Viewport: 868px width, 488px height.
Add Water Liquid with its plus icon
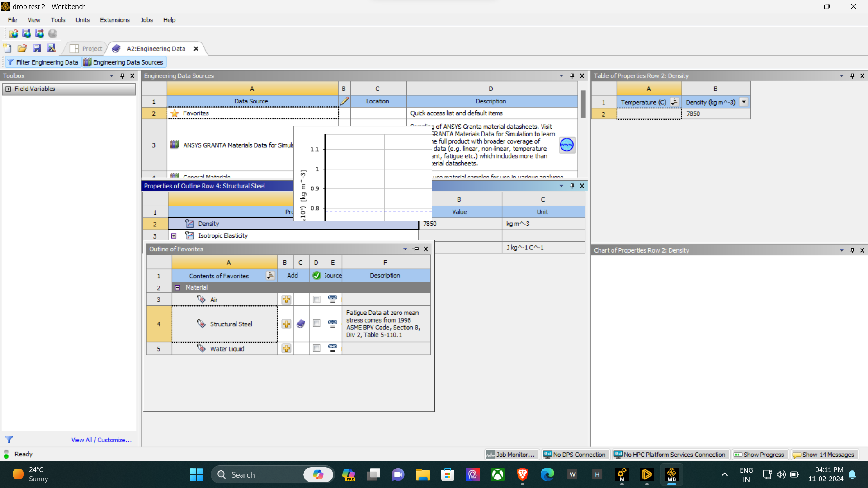pos(286,348)
